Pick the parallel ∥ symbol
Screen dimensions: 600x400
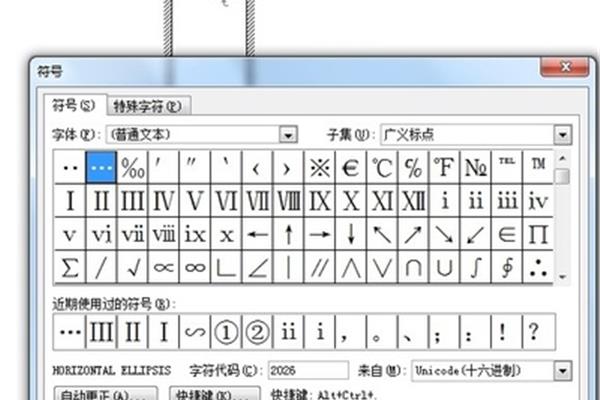tap(320, 267)
